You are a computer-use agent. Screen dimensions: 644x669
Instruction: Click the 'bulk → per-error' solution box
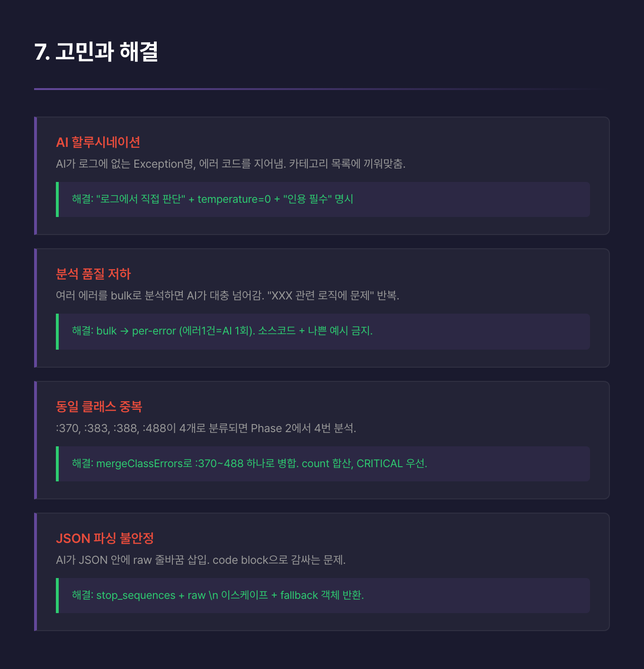(x=323, y=331)
